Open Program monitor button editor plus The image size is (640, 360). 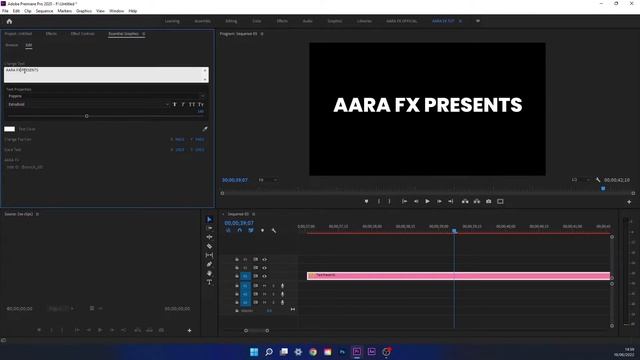[x=629, y=202]
